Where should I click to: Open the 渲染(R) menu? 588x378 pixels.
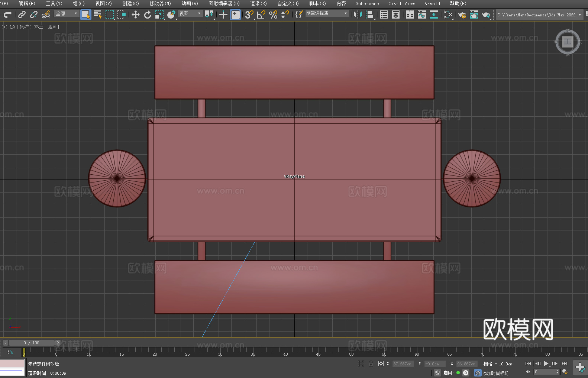258,3
